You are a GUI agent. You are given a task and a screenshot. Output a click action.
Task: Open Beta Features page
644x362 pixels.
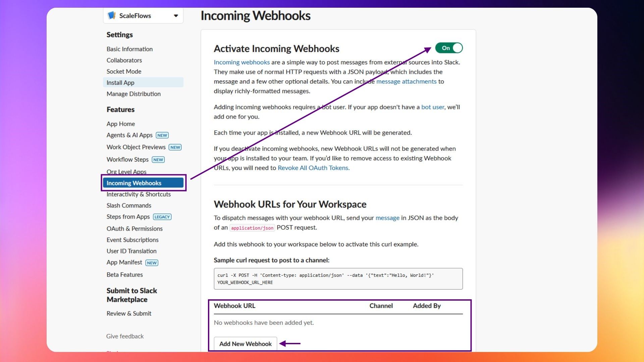(x=124, y=275)
